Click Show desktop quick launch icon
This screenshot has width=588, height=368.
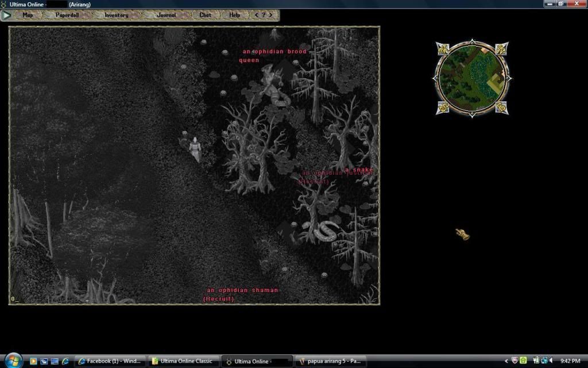tap(55, 361)
